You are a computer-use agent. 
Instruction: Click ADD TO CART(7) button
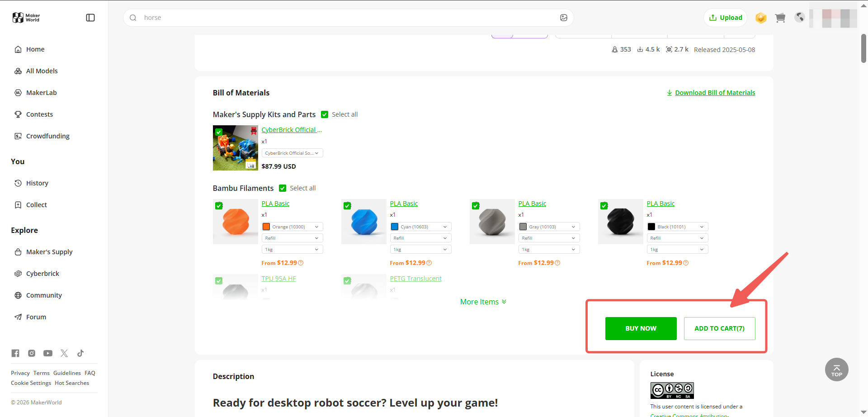(x=719, y=328)
